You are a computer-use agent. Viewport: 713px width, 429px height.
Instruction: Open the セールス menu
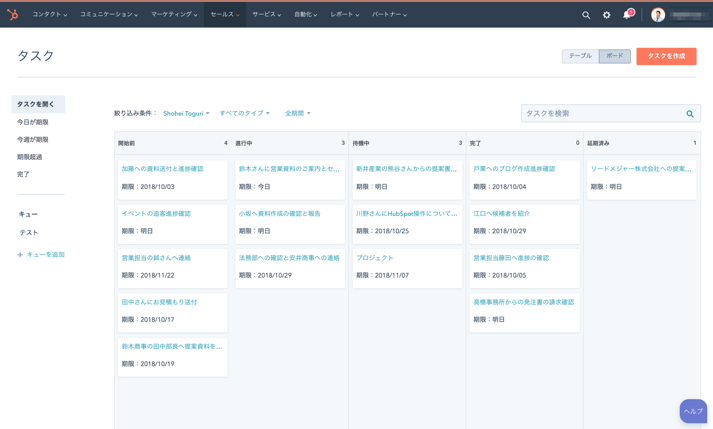tap(224, 15)
